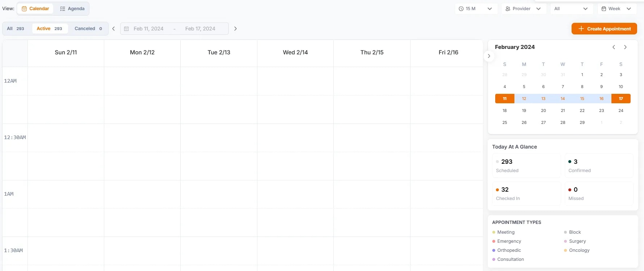The width and height of the screenshot is (644, 271).
Task: Select the Active appointments filter
Action: coord(50,29)
